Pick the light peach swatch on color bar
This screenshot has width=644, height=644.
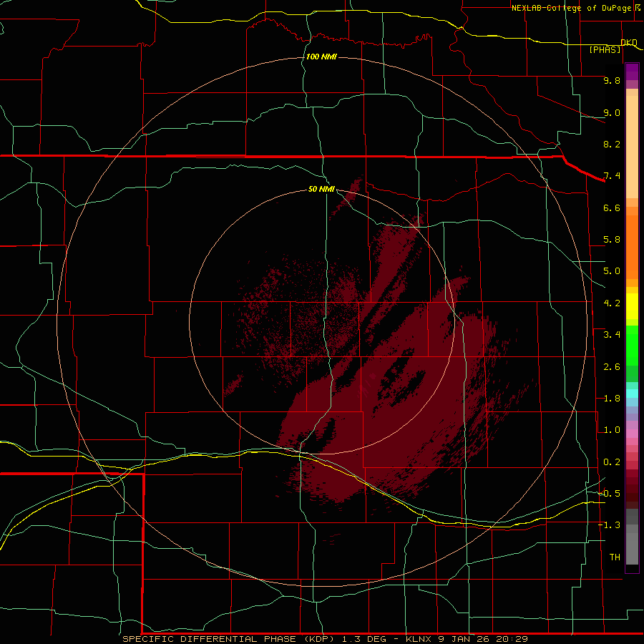(632, 147)
